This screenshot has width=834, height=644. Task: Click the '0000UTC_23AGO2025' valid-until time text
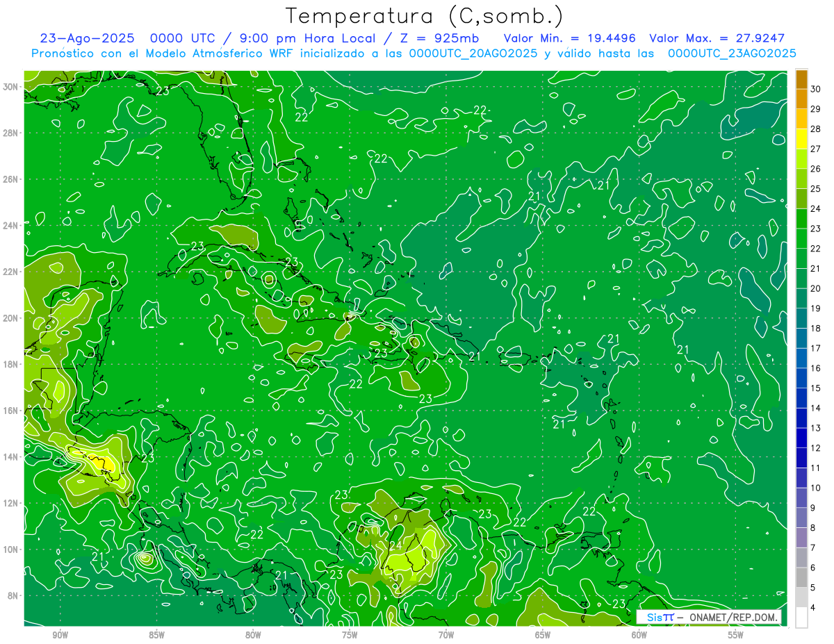[732, 53]
